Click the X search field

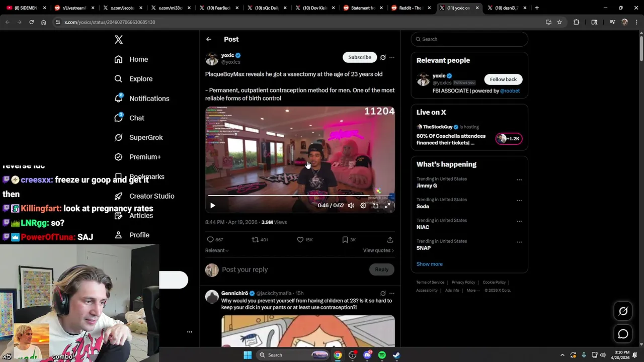469,39
